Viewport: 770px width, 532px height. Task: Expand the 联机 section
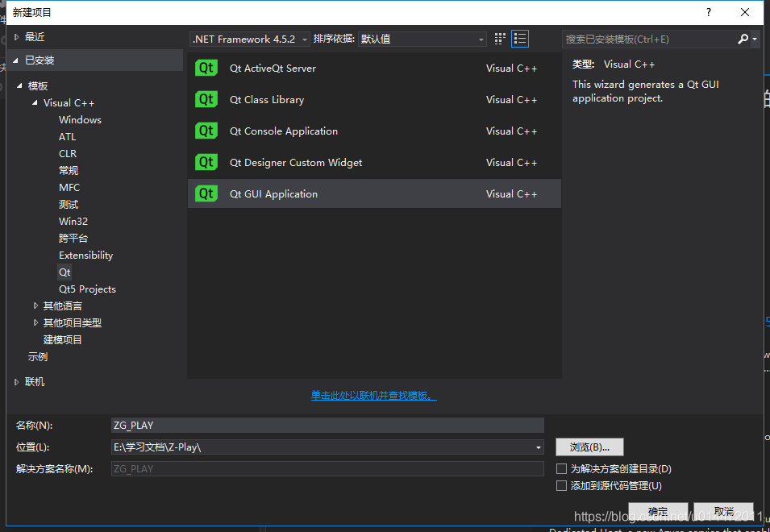(x=17, y=382)
